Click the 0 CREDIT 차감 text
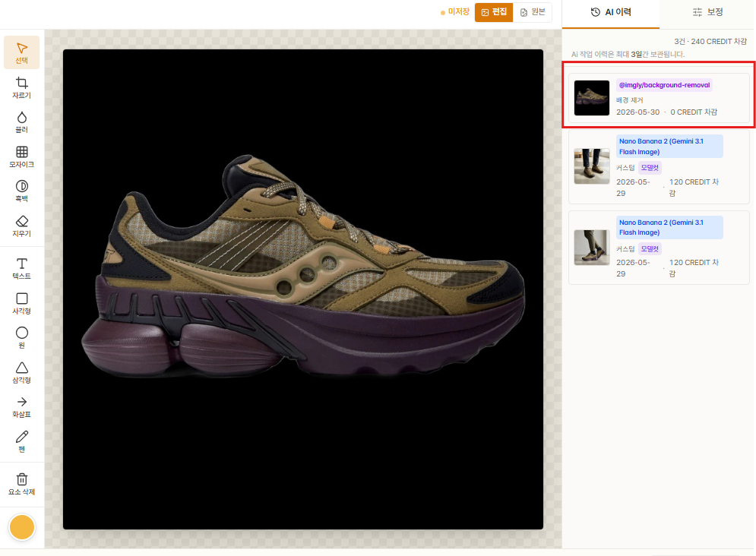756x556 pixels. point(694,112)
